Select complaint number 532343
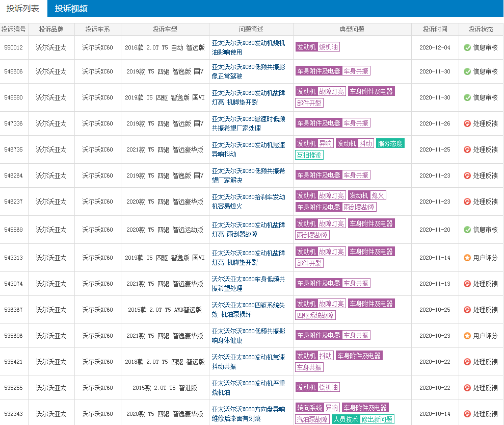Screen dimensions: 504x425 tap(13, 414)
